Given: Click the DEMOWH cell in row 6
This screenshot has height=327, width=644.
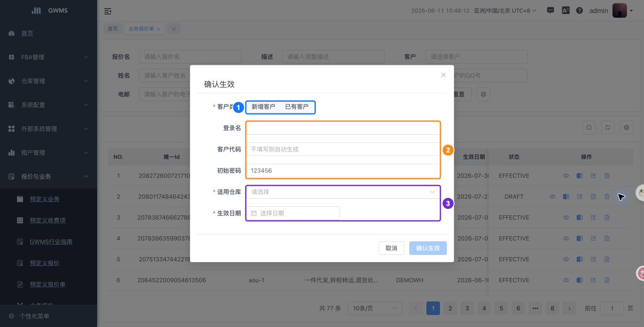Looking at the screenshot, I should [410, 280].
